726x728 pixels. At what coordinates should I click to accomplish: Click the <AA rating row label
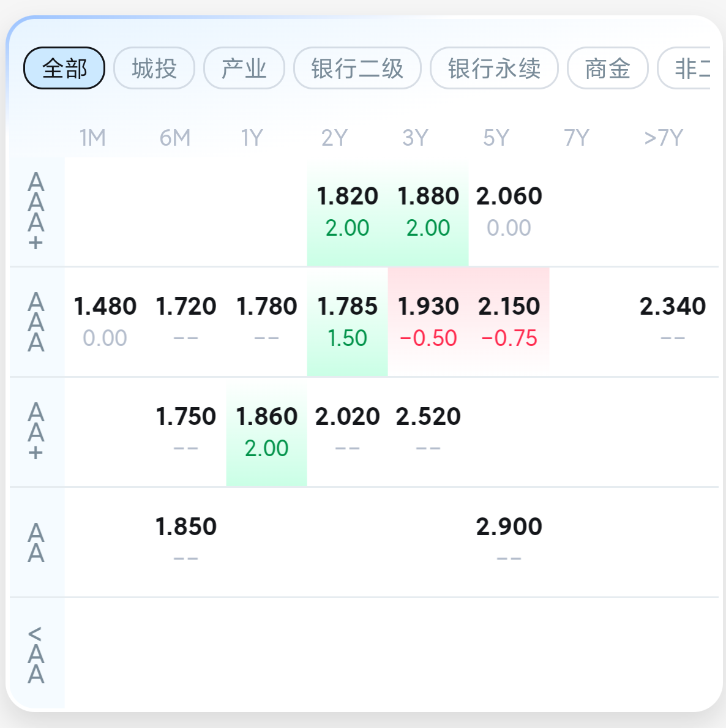coord(36,654)
